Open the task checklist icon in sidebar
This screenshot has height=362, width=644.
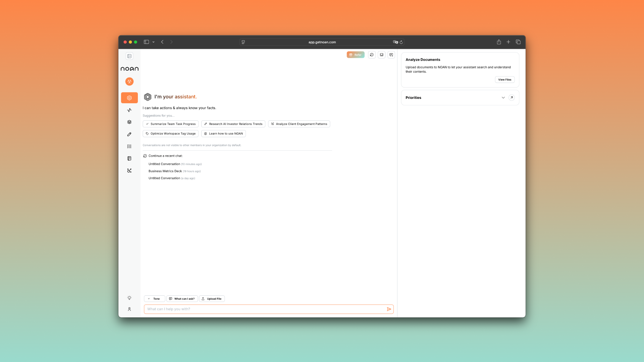(129, 146)
